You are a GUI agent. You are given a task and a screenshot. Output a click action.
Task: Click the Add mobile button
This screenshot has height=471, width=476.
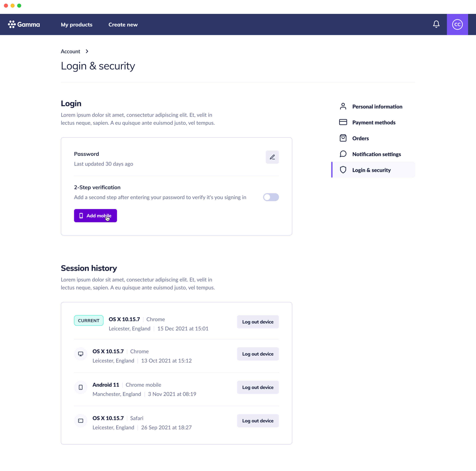click(95, 216)
